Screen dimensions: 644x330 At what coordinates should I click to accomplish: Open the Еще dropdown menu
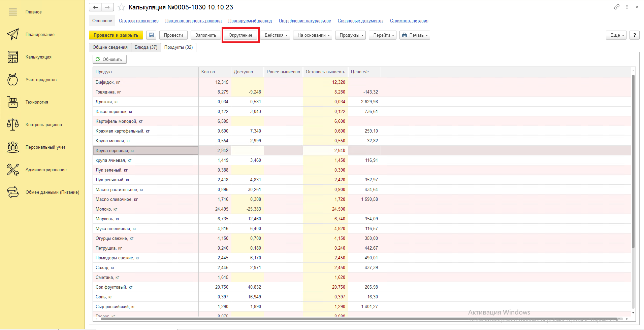(x=616, y=35)
